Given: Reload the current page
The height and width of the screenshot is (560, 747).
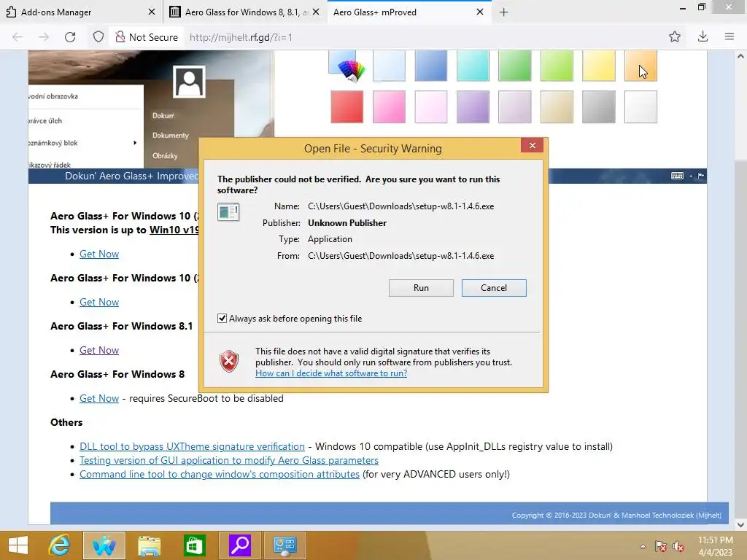Looking at the screenshot, I should pyautogui.click(x=70, y=37).
